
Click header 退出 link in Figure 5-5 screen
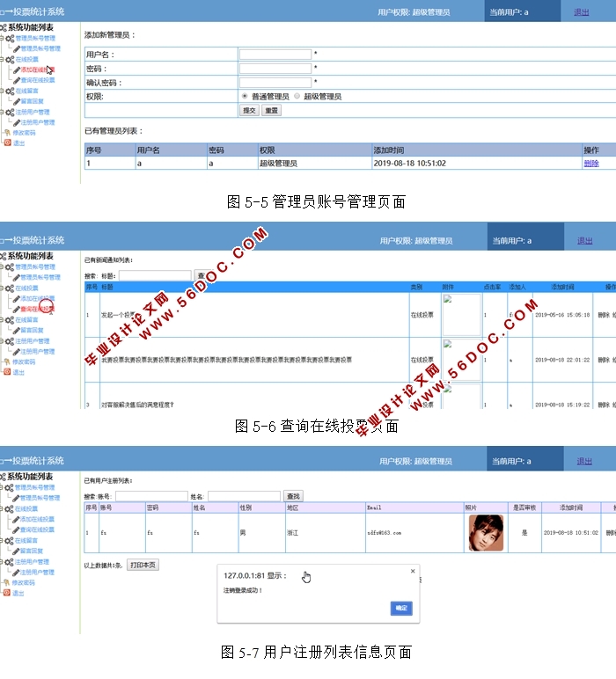pyautogui.click(x=582, y=12)
